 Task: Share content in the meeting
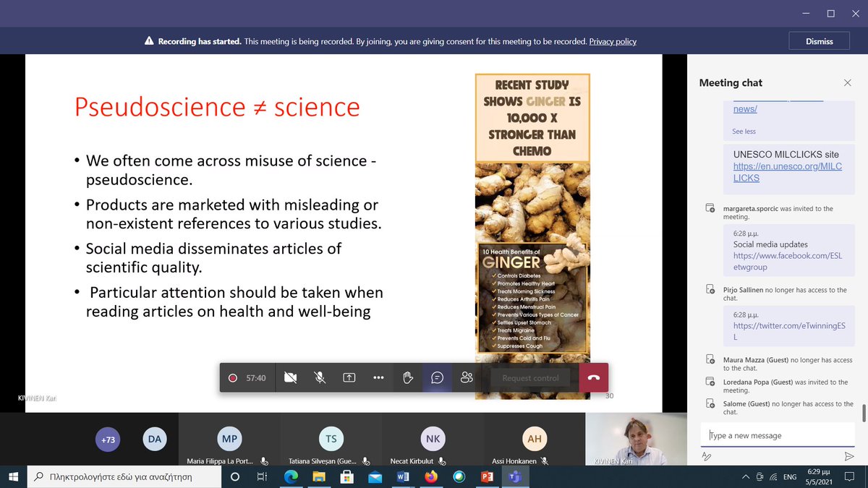tap(349, 377)
